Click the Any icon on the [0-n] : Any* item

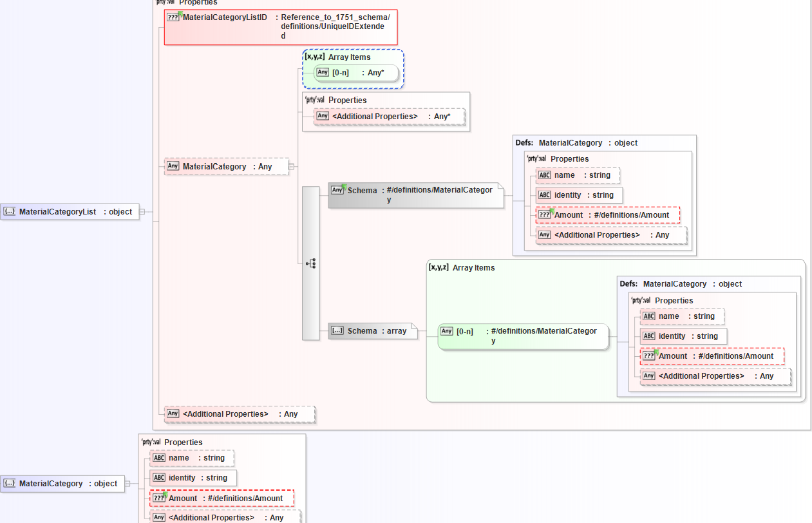(x=323, y=73)
